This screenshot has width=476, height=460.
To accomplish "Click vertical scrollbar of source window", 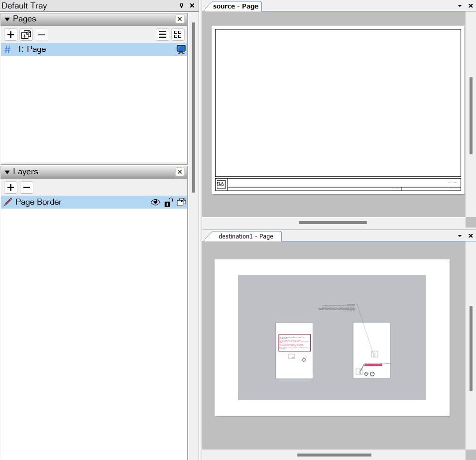I will (x=471, y=116).
